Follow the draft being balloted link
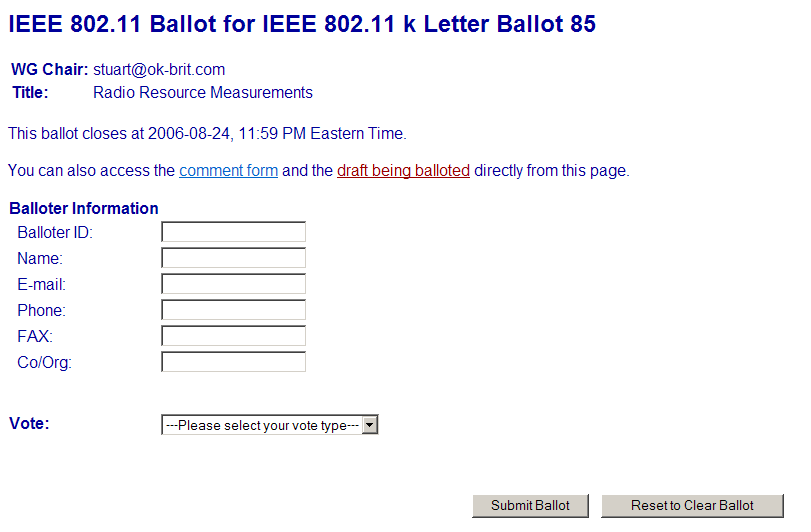 click(x=403, y=170)
